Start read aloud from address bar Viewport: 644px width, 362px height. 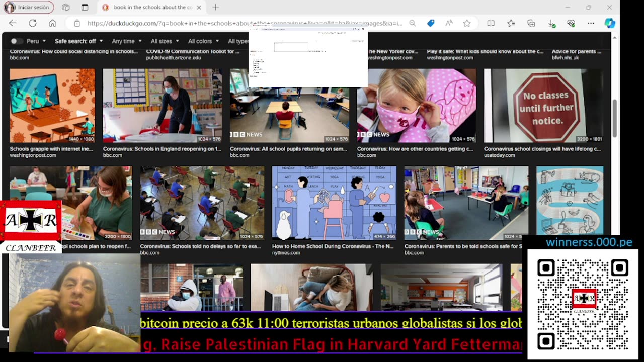click(449, 23)
